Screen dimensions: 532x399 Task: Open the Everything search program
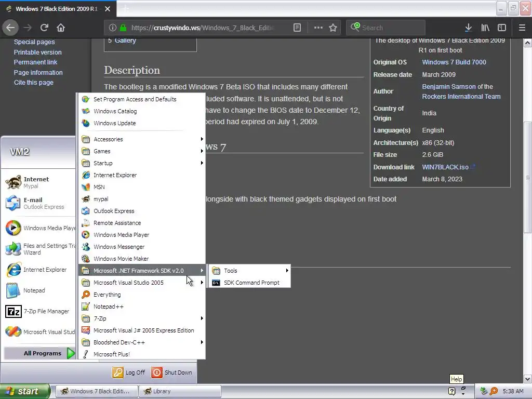pyautogui.click(x=141, y=295)
